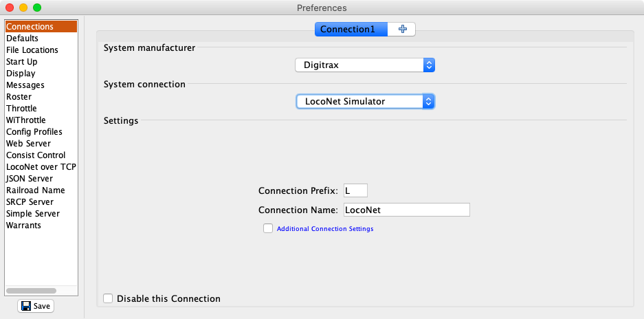
Task: Open the System manufacturer Digitrax dropdown
Action: tap(365, 65)
